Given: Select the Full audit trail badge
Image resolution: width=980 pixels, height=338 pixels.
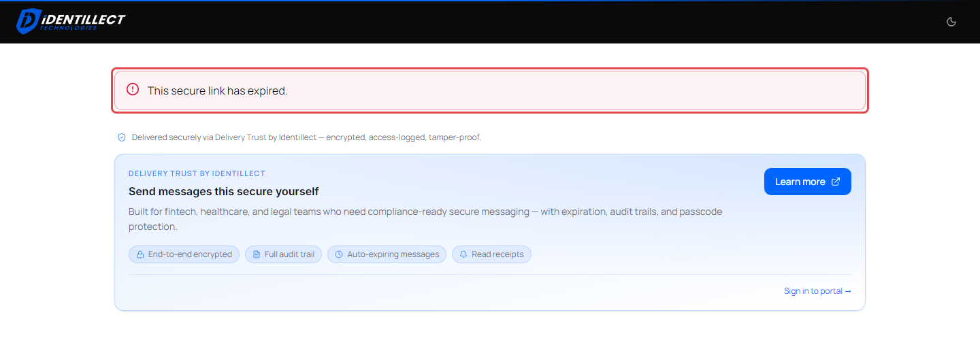Looking at the screenshot, I should 283,254.
